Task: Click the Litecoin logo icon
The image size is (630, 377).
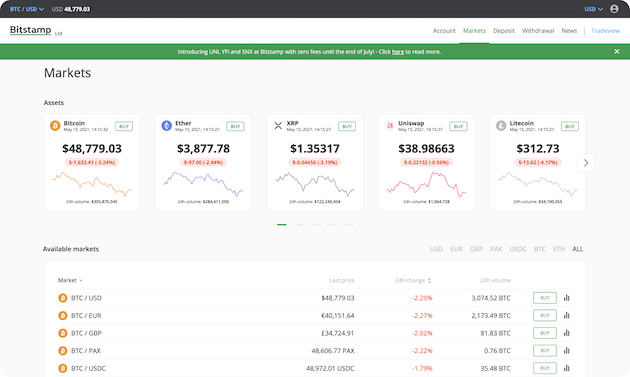Action: pos(501,126)
